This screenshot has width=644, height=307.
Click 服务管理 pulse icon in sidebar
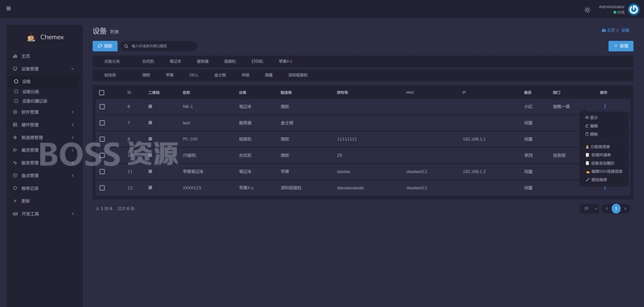point(15,163)
